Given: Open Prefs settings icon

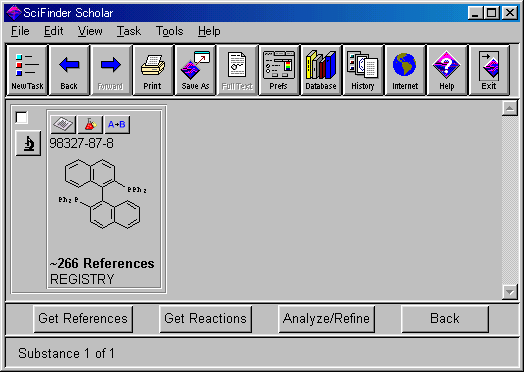Looking at the screenshot, I should [x=279, y=71].
